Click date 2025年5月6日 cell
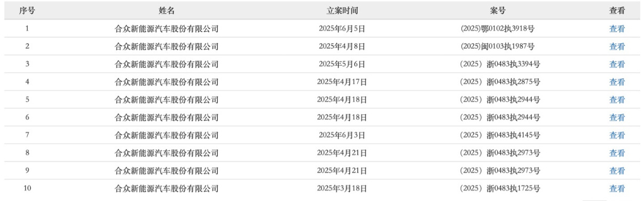 [342, 64]
